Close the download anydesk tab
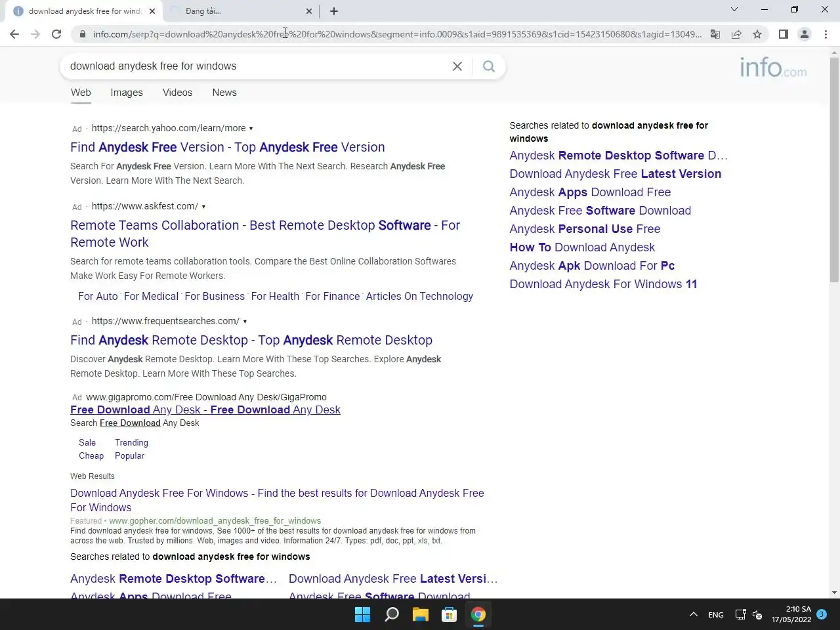The height and width of the screenshot is (630, 840). 152,11
